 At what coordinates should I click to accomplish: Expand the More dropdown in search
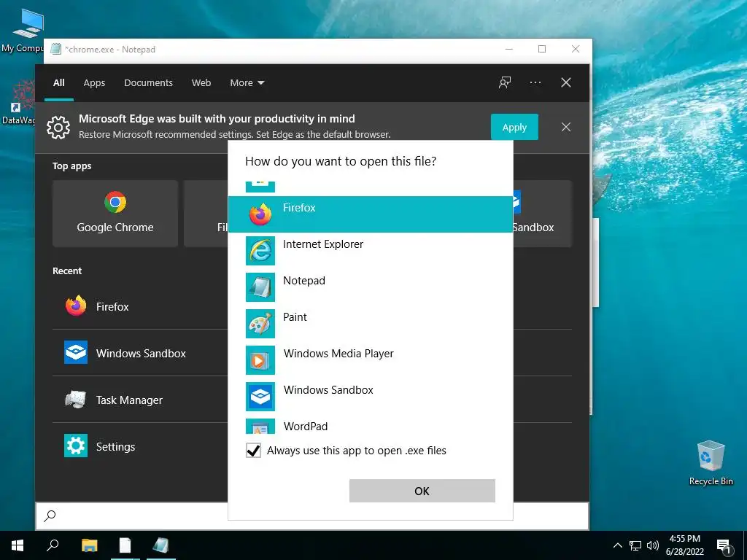247,83
